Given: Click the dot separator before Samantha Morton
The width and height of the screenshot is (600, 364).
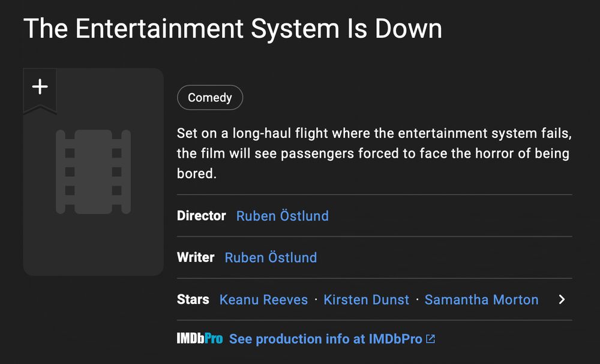Looking at the screenshot, I should pos(417,299).
